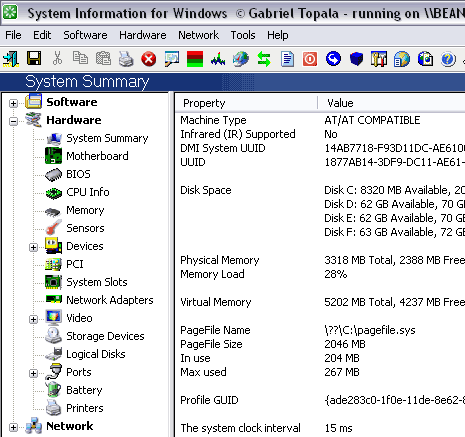Screen dimensions: 465x437
Task: Click the Save floppy disk toolbar icon
Action: (34, 59)
